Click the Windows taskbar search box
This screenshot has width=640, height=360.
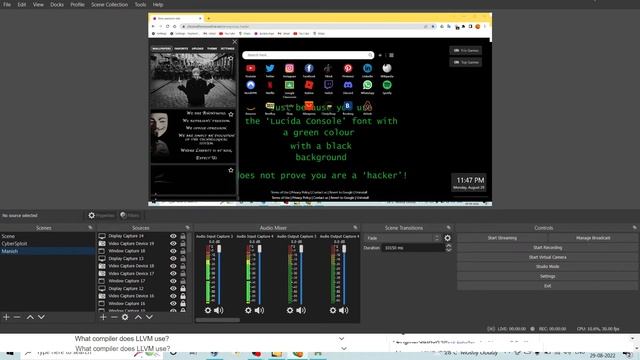[92, 353]
